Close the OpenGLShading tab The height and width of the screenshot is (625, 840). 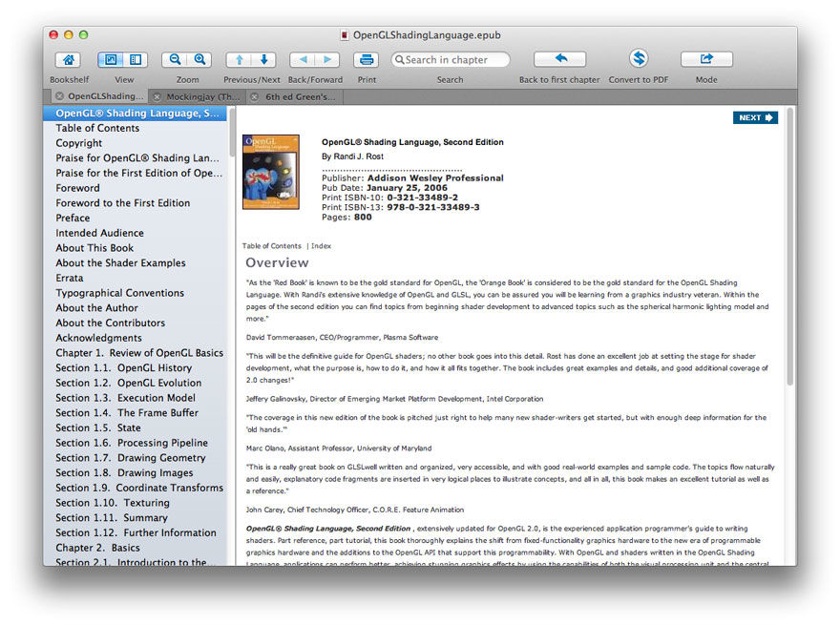tap(59, 96)
